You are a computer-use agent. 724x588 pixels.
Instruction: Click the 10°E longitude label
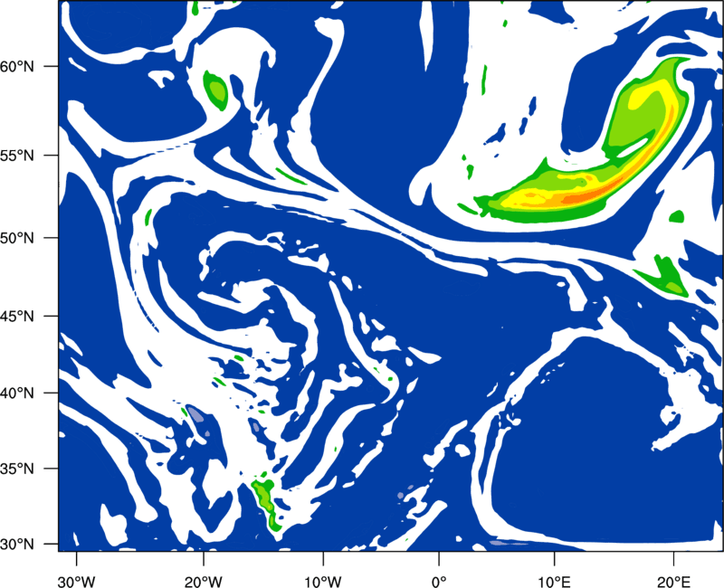tap(554, 582)
